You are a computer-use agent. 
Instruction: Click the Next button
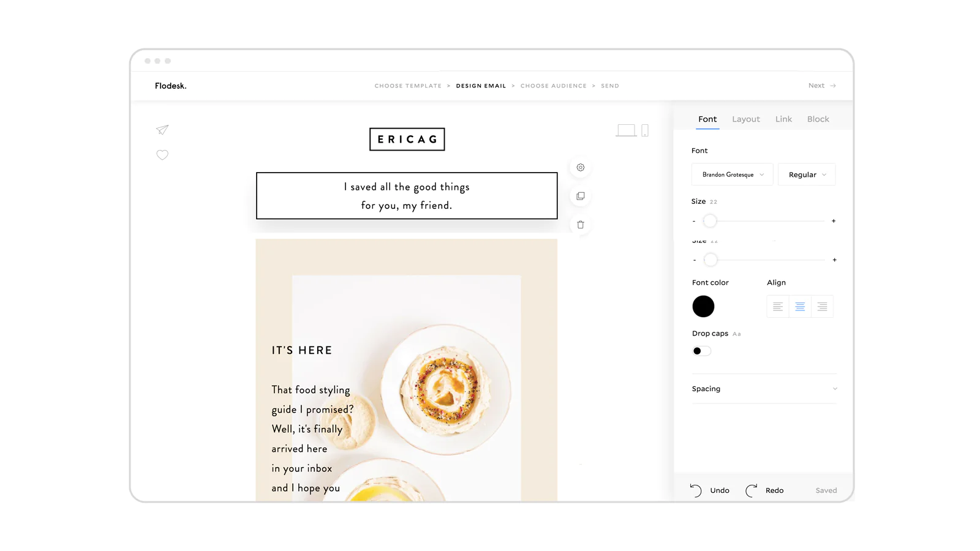click(822, 86)
